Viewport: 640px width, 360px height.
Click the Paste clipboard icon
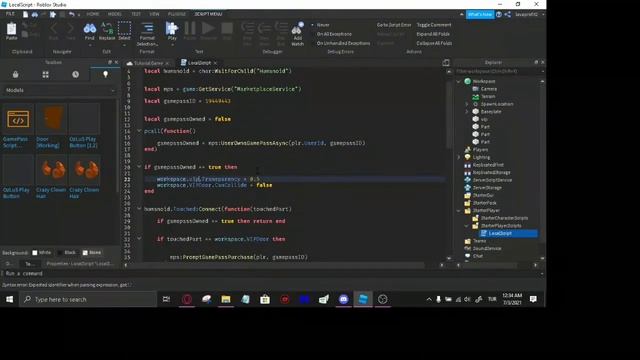[11, 29]
